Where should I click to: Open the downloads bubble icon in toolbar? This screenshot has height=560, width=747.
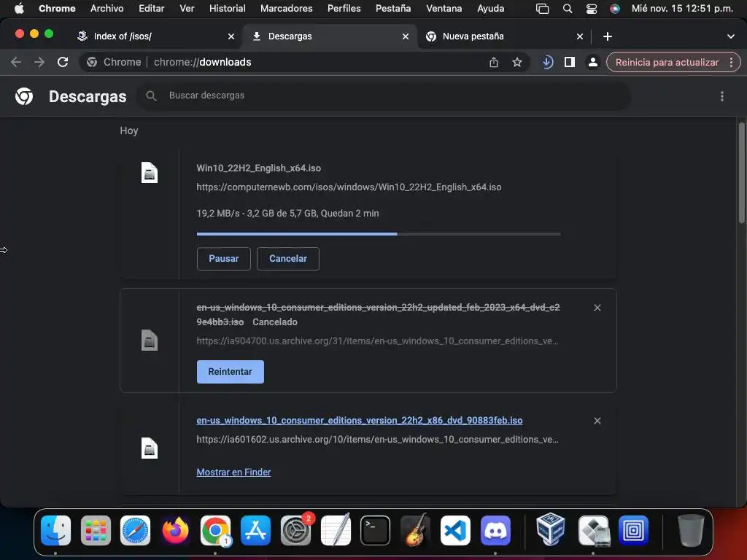547,62
